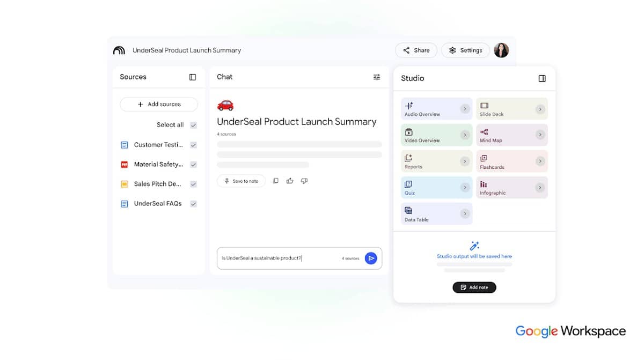644x362 pixels.
Task: Expand Audio Overview arrow
Action: [x=465, y=109]
